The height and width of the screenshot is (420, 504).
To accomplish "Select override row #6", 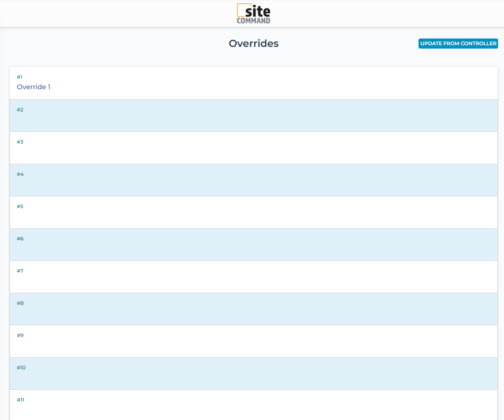I will (x=253, y=245).
